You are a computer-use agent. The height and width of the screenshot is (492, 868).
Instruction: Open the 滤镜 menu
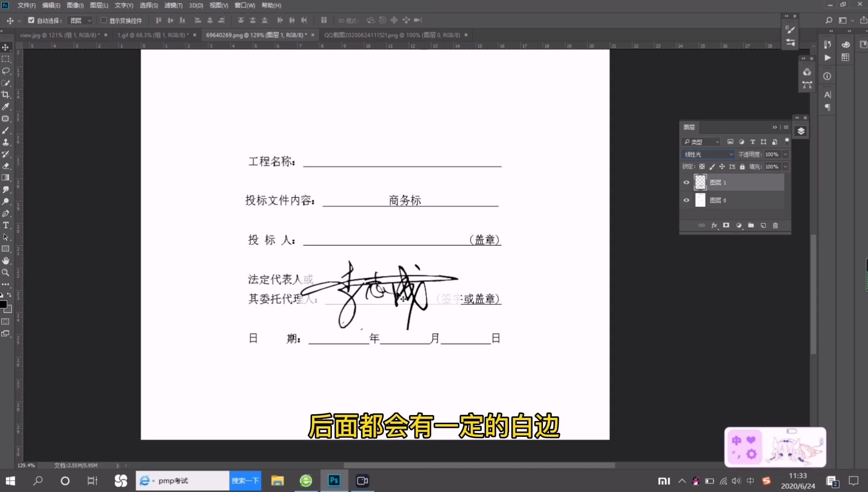click(x=172, y=5)
